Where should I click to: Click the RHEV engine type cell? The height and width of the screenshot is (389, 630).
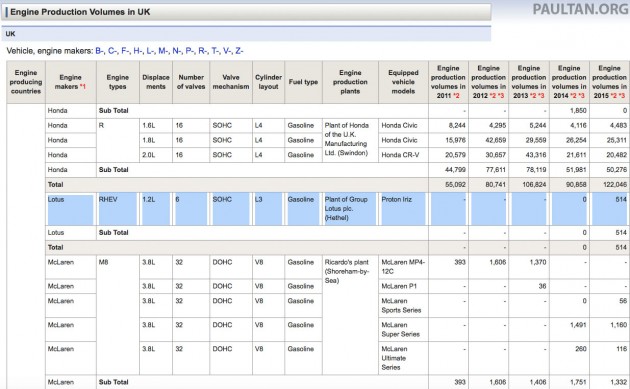118,209
